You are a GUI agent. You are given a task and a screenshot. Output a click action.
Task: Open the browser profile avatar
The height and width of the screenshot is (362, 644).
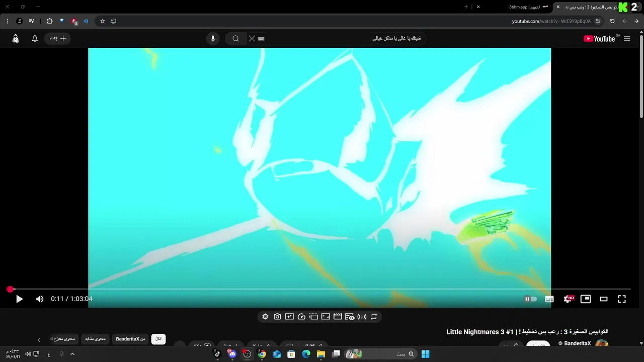(x=19, y=21)
